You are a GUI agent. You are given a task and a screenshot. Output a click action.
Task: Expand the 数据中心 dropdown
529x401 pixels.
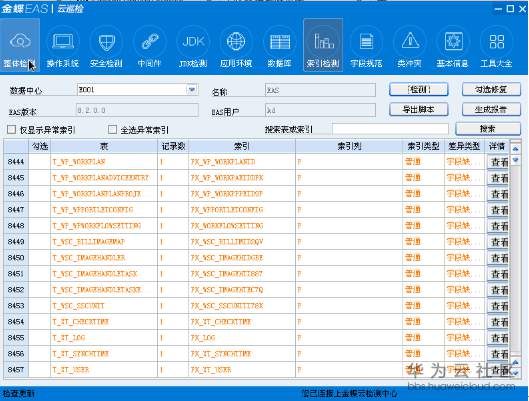pyautogui.click(x=192, y=90)
